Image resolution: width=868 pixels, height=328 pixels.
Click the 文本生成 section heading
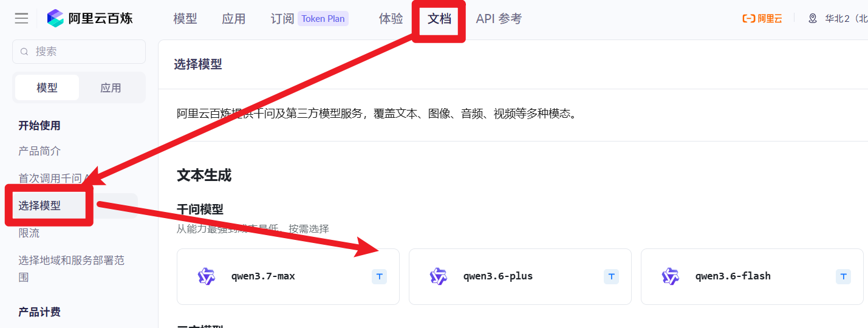click(204, 176)
